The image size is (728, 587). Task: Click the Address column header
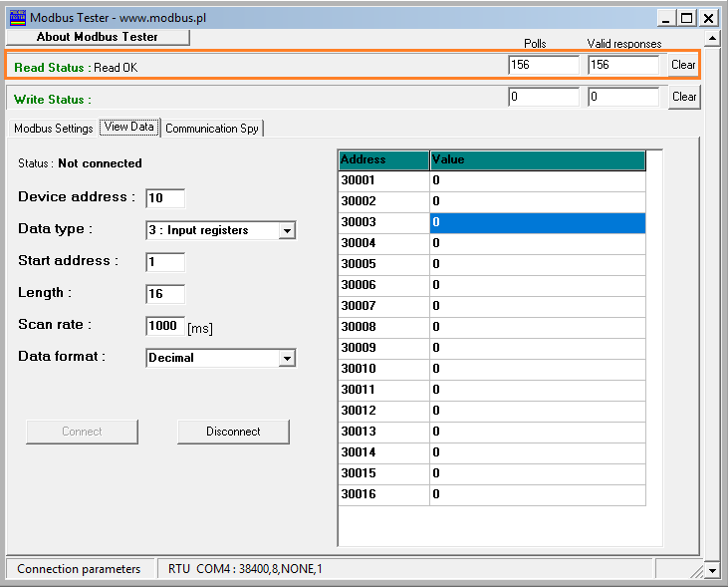[x=384, y=159]
